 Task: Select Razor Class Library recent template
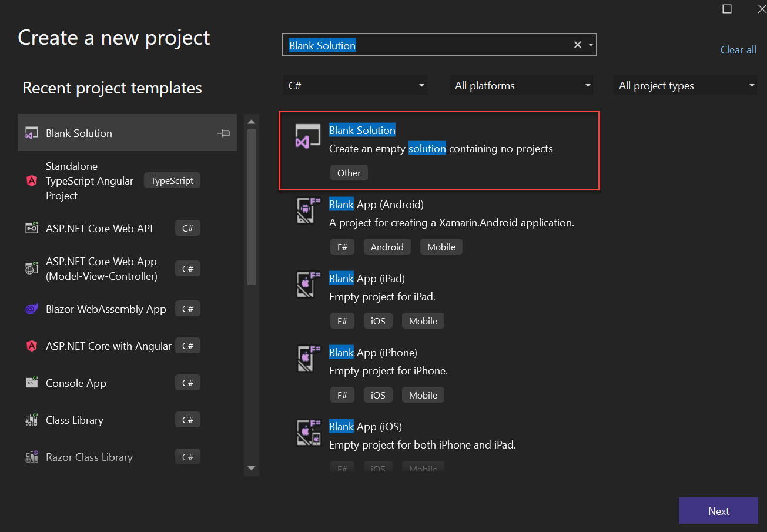coord(127,457)
